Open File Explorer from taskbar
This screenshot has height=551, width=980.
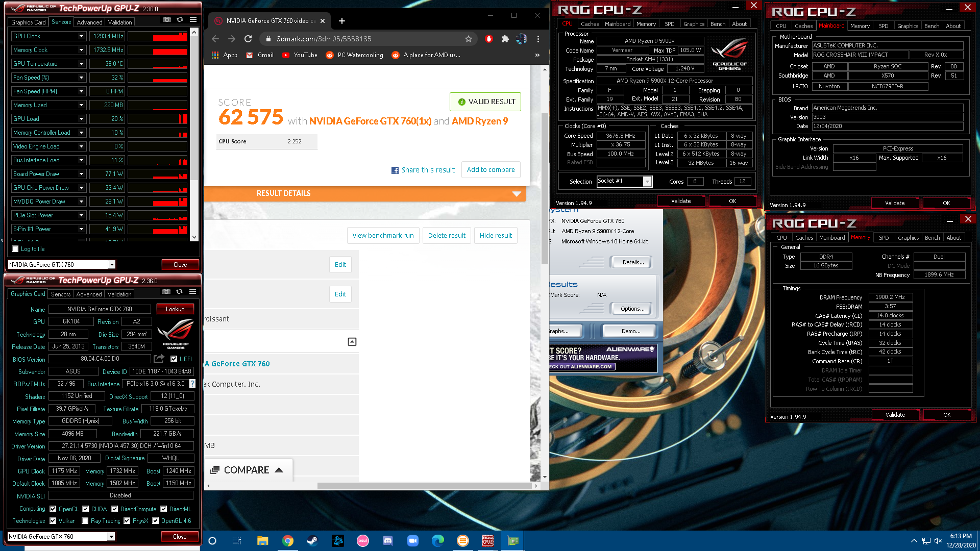262,541
